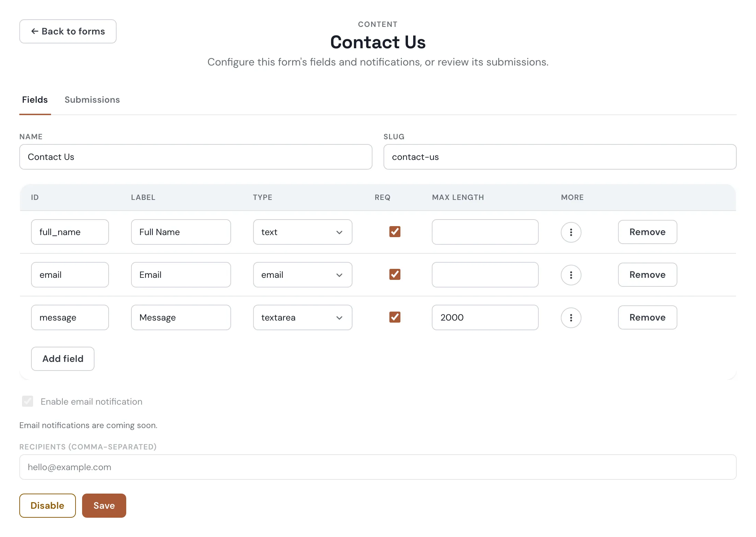Edit max length value 2000

(485, 317)
